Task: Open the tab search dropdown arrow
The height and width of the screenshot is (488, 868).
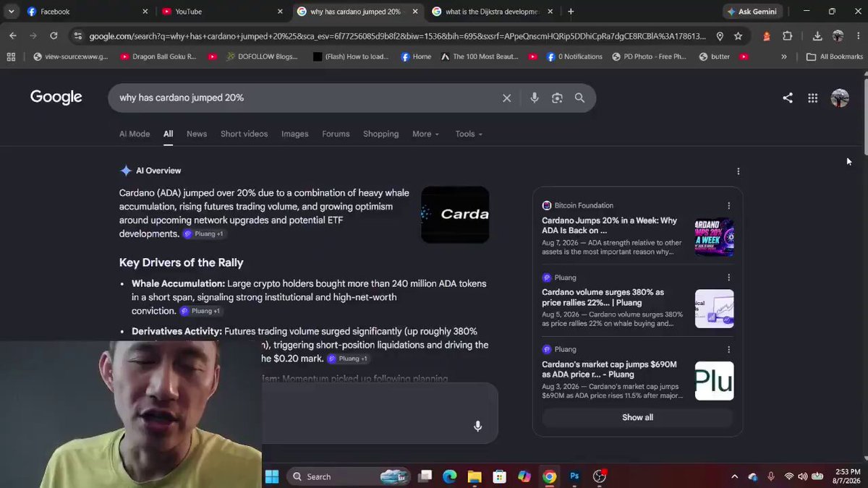Action: 11,12
